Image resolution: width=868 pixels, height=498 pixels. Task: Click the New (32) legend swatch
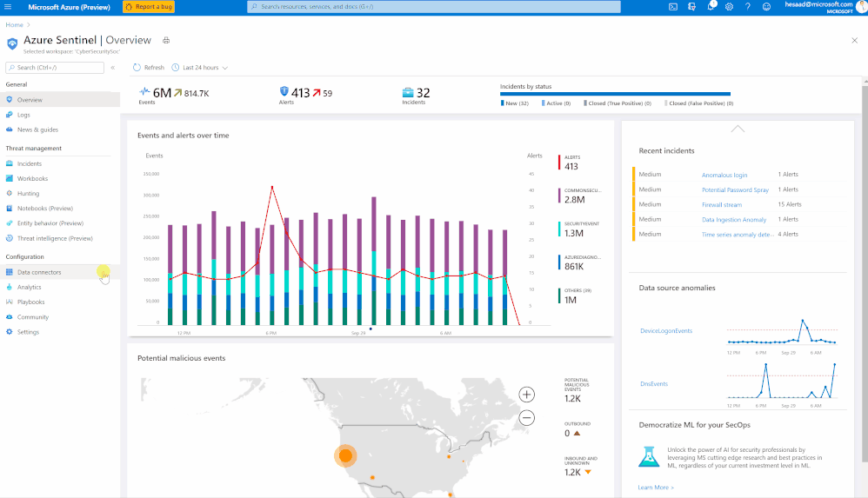[502, 103]
